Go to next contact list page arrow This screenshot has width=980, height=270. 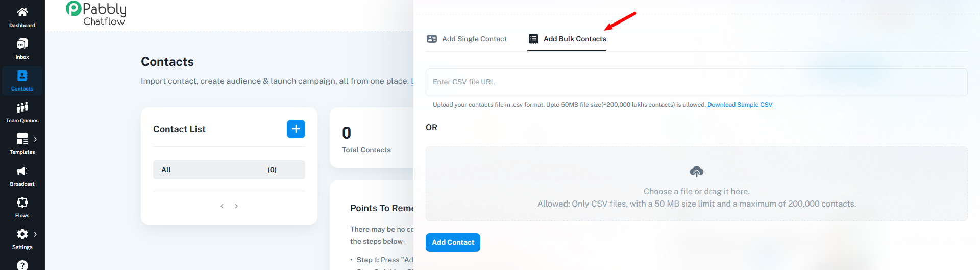pyautogui.click(x=236, y=206)
